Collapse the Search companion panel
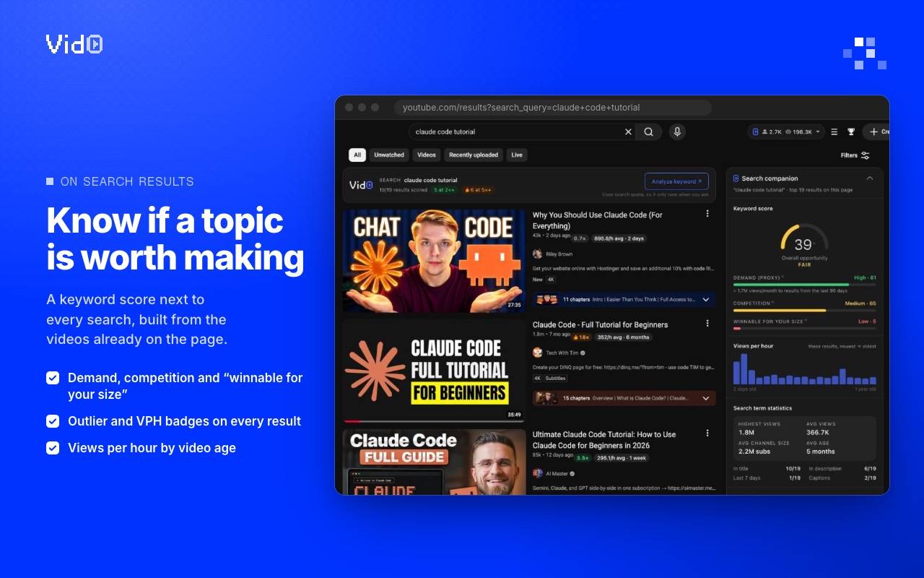The height and width of the screenshot is (578, 924). pos(870,178)
